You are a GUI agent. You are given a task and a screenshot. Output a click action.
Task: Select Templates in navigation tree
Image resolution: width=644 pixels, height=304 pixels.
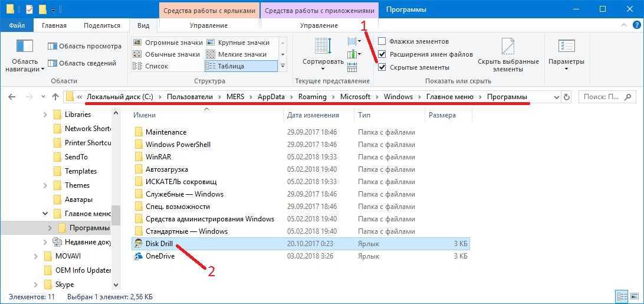coord(80,171)
